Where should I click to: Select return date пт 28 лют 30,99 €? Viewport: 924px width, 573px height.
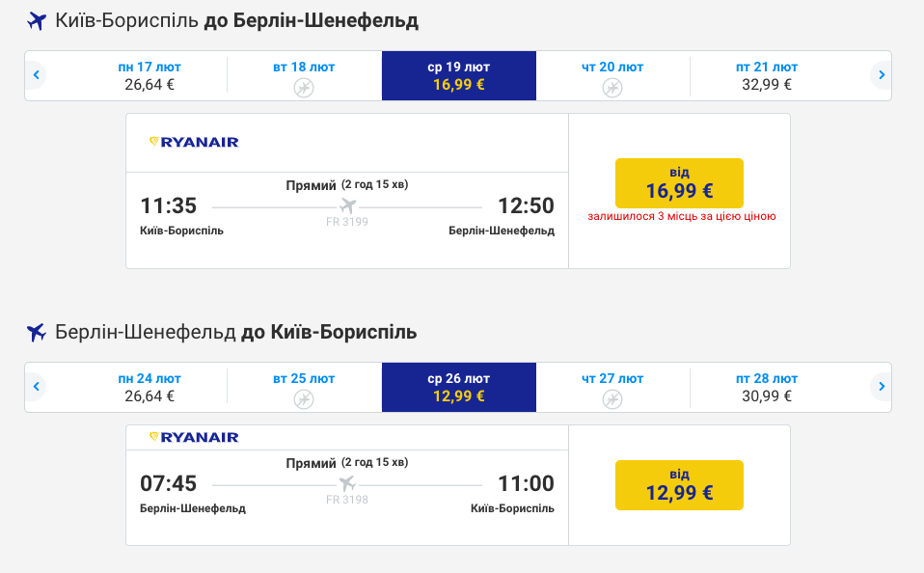coord(767,387)
